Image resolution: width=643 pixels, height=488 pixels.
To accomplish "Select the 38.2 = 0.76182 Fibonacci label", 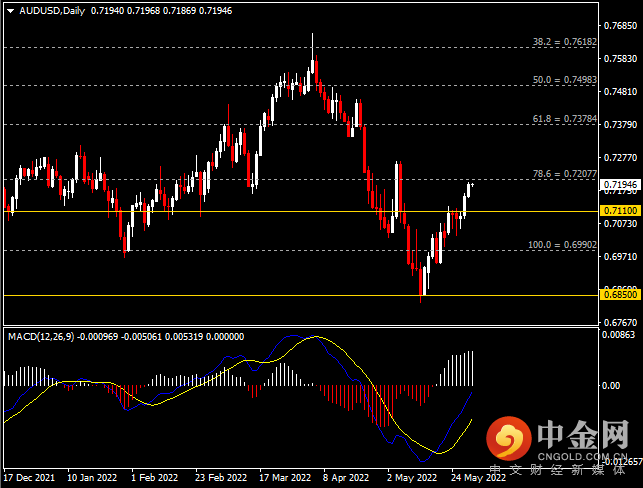I will tap(565, 42).
